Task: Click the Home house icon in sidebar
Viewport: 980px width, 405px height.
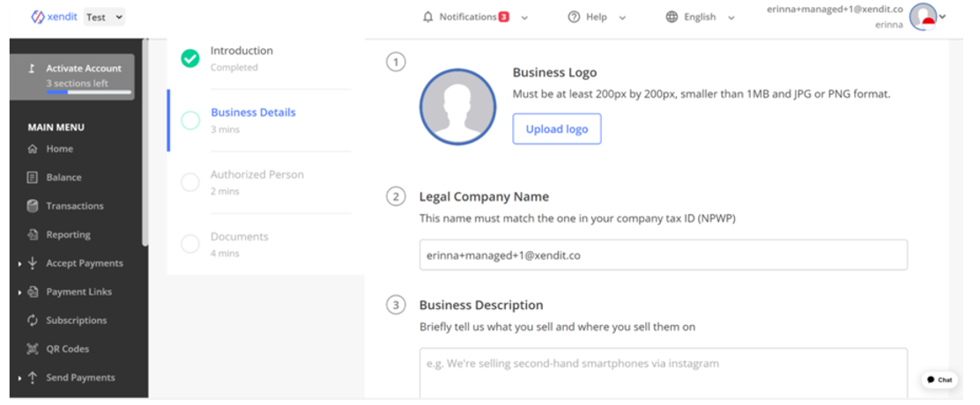Action: pyautogui.click(x=33, y=149)
